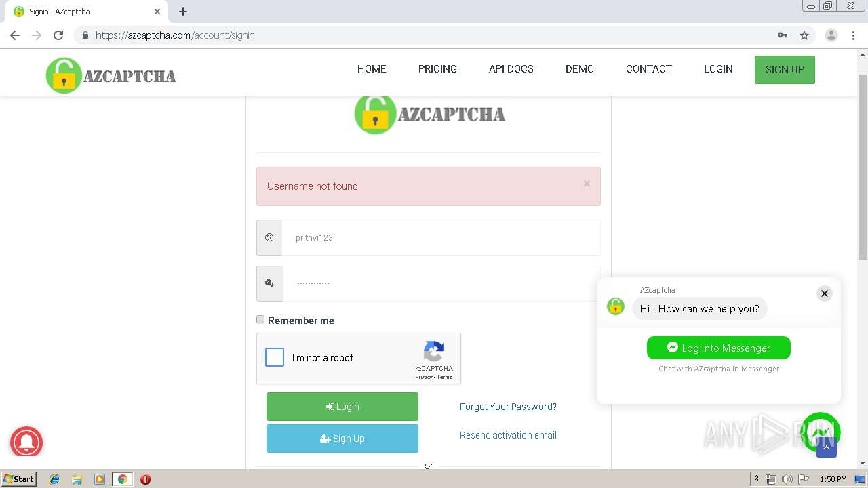The width and height of the screenshot is (868, 488).
Task: Open HOME in the navigation menu
Action: (372, 69)
